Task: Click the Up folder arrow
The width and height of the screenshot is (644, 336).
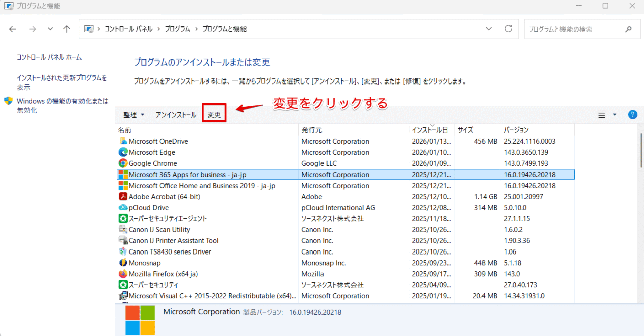Action: point(66,29)
